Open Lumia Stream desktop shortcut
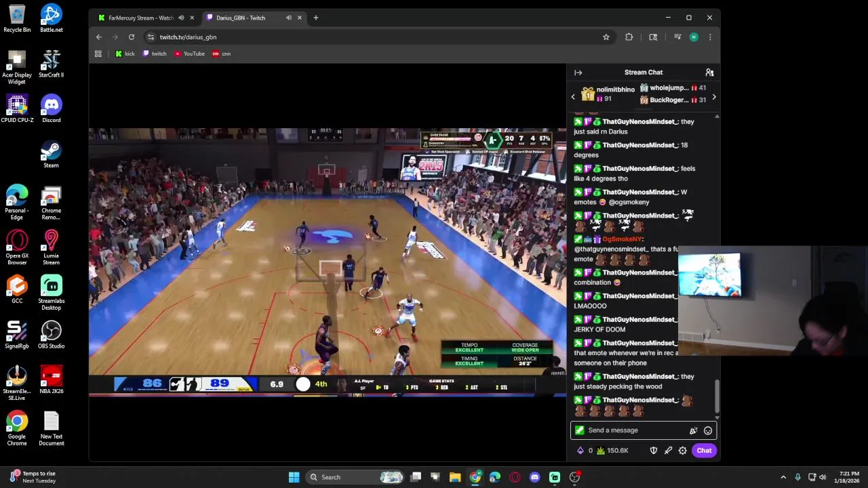Screen dimensions: 868x488 click(51, 247)
